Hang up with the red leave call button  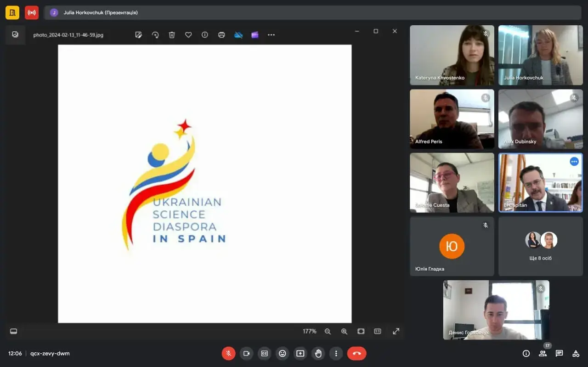tap(356, 353)
